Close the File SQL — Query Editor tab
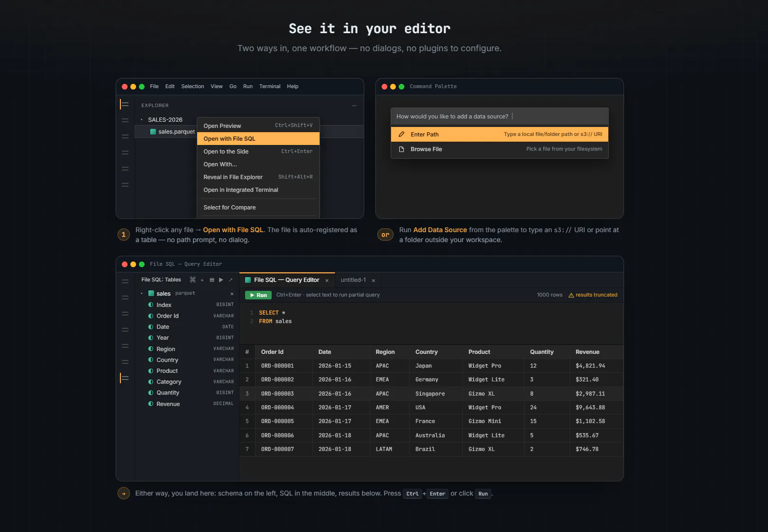 tap(327, 280)
